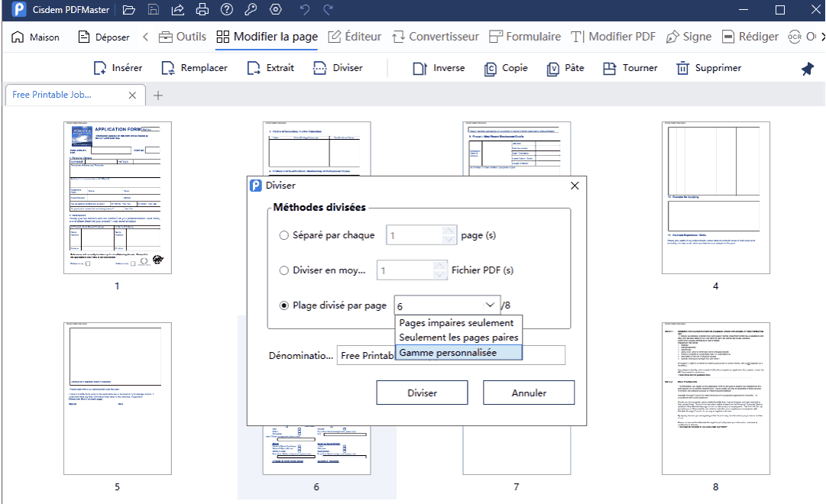Select the Modifier la page tab
826x504 pixels.
[267, 37]
